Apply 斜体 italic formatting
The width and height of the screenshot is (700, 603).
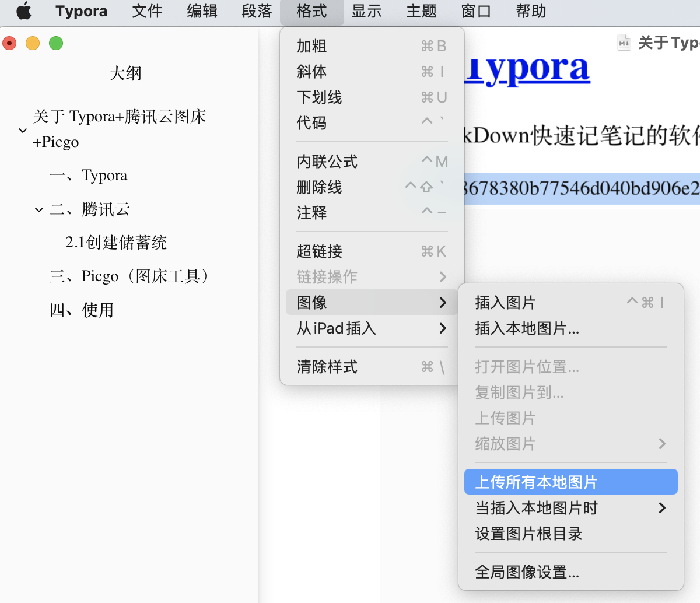tap(372, 72)
